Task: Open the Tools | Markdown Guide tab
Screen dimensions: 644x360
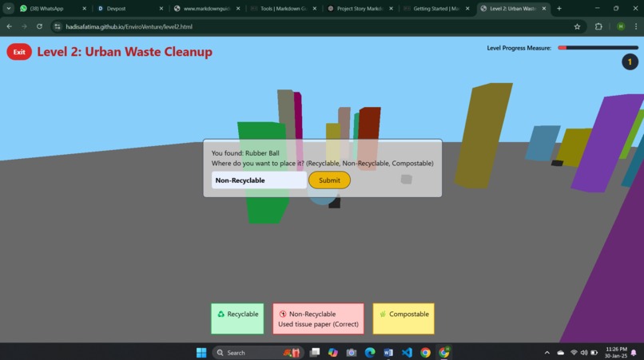Action: [x=283, y=8]
